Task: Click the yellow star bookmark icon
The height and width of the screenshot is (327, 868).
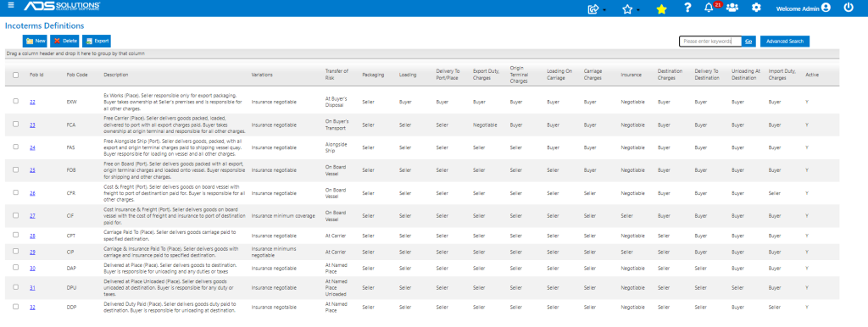Action: [661, 8]
